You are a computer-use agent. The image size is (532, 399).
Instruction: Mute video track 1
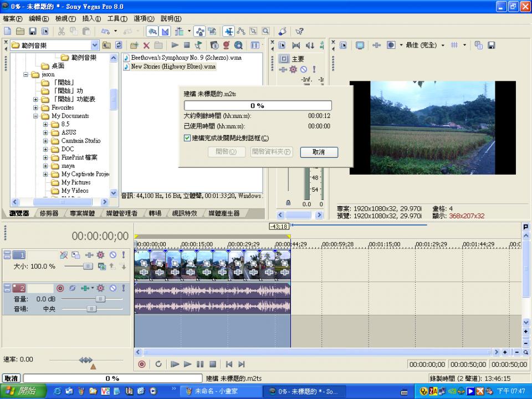tap(112, 255)
